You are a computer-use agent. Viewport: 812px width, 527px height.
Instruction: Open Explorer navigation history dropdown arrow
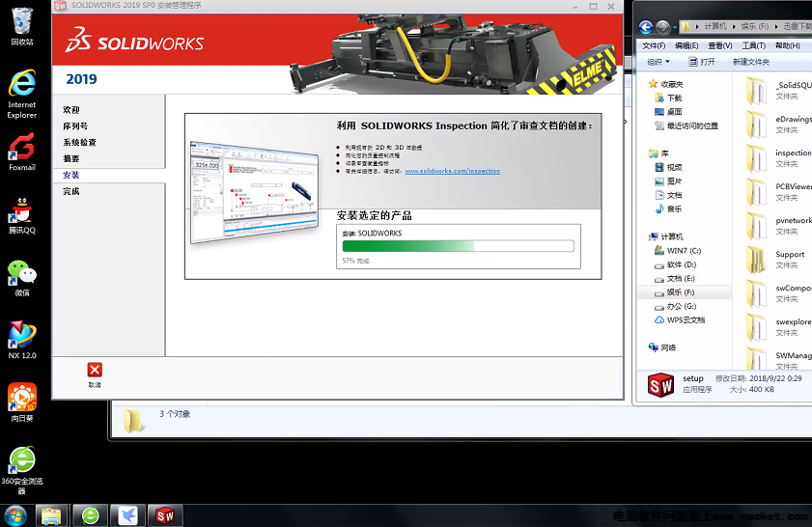click(x=675, y=27)
